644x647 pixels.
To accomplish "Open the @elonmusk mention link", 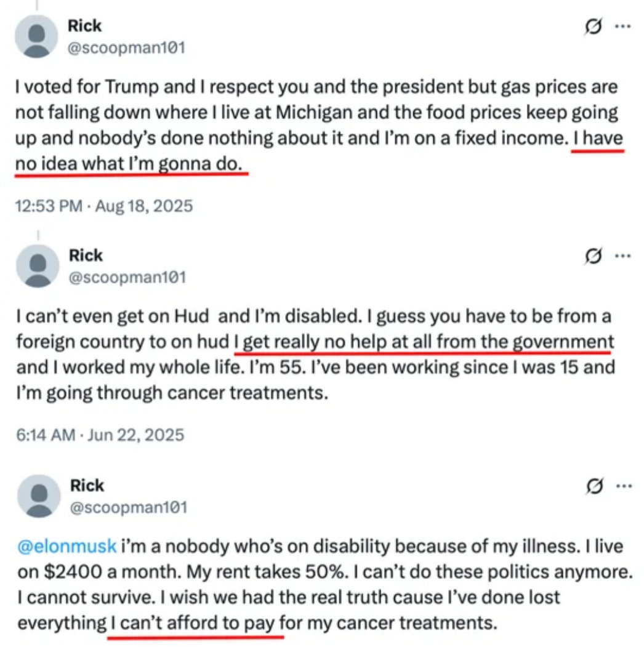I will (x=66, y=546).
